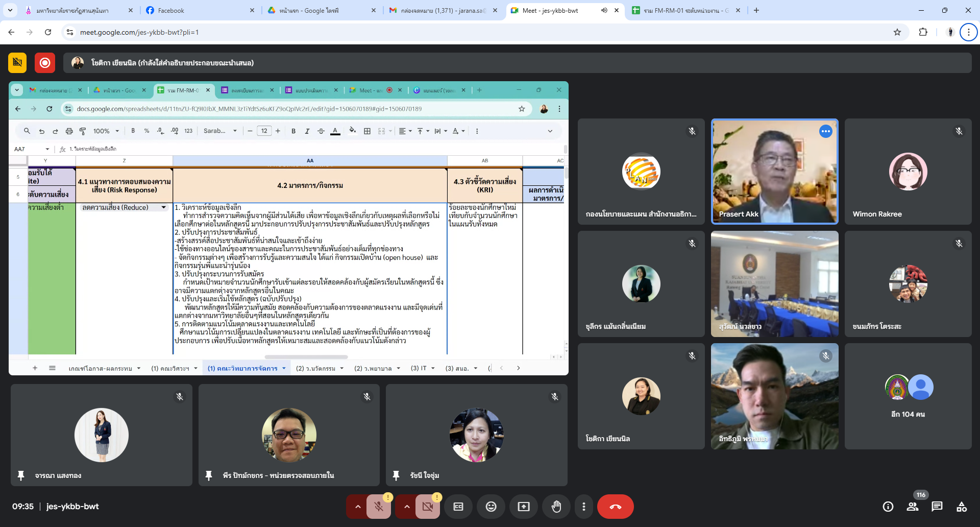
Task: Click the tile showing 104 more participants
Action: (908, 396)
